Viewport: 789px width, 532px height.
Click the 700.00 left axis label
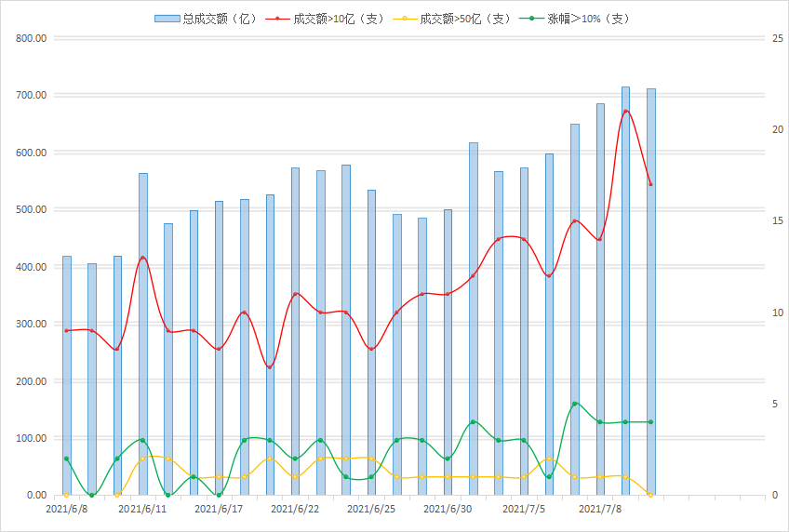[x=32, y=95]
